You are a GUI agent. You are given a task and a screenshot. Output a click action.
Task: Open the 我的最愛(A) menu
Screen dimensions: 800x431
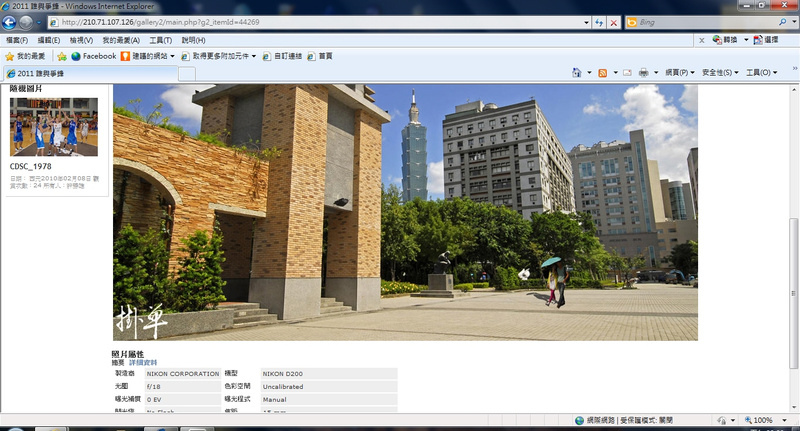pos(121,40)
